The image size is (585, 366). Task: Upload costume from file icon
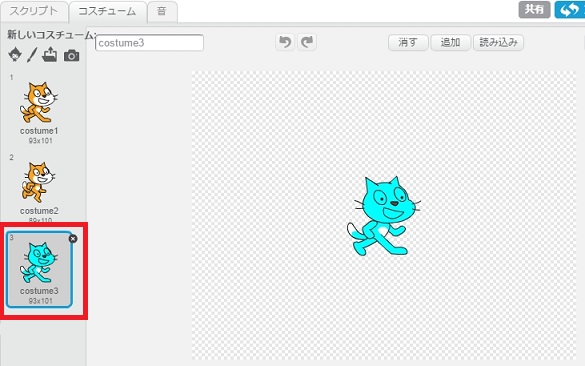click(50, 55)
